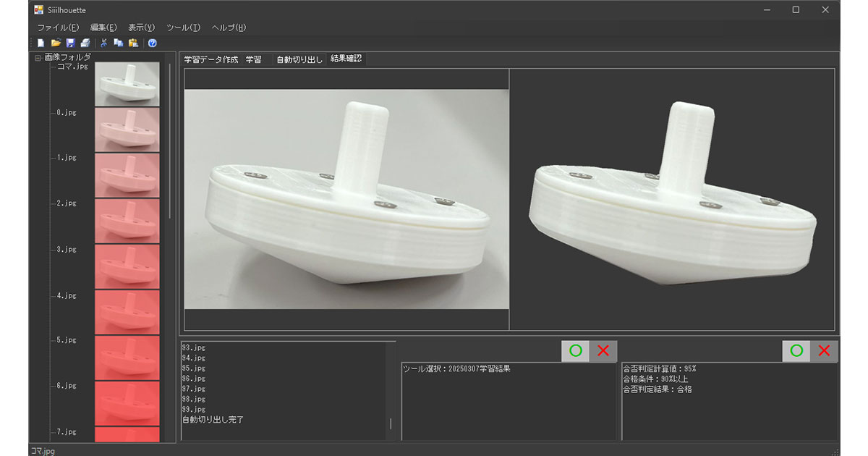Click the Open folder toolbar icon

click(56, 43)
